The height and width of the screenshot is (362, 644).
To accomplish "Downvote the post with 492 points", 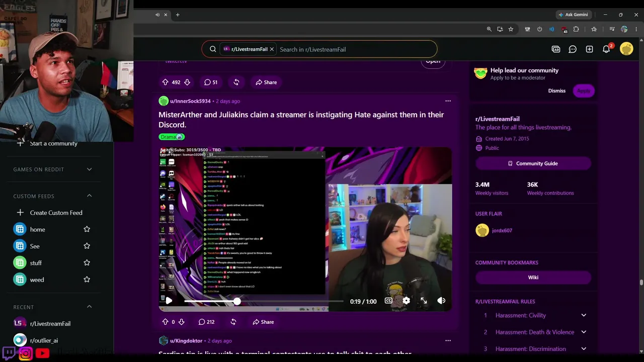I will pyautogui.click(x=187, y=82).
